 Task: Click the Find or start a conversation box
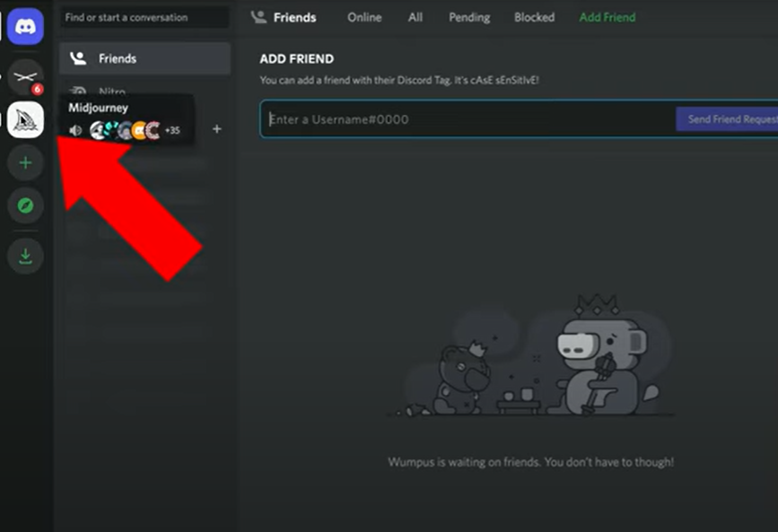coord(144,17)
